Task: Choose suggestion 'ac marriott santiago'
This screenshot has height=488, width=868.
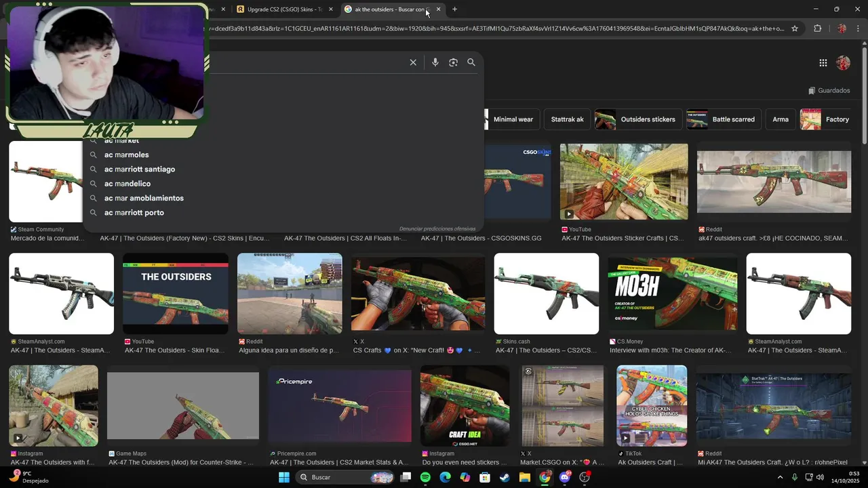Action: coord(140,169)
